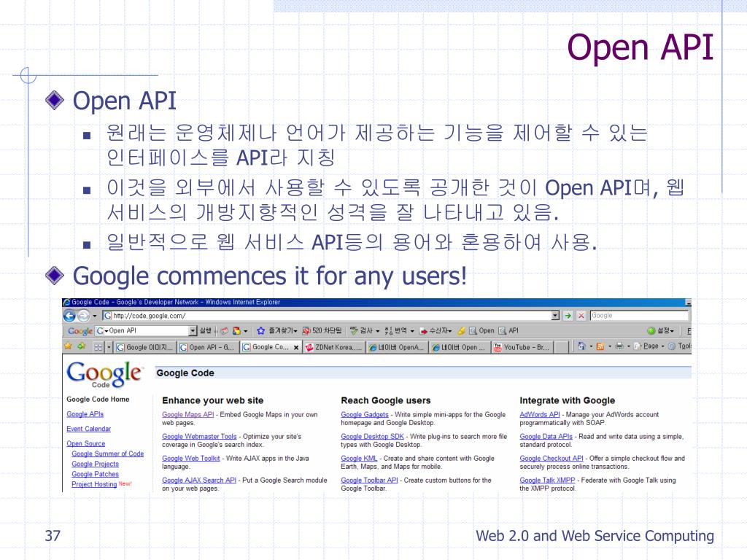Click the yellow highlighter icon

tap(461, 331)
